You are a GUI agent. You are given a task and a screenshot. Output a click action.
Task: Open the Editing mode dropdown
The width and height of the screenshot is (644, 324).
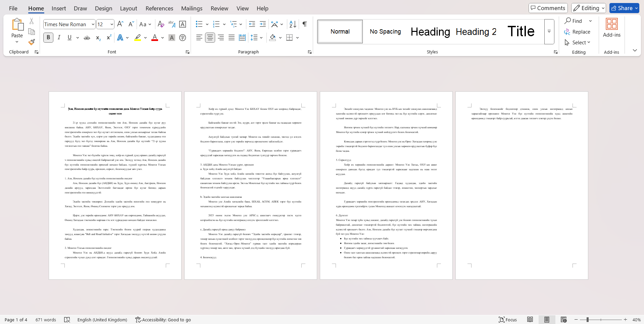click(x=588, y=8)
